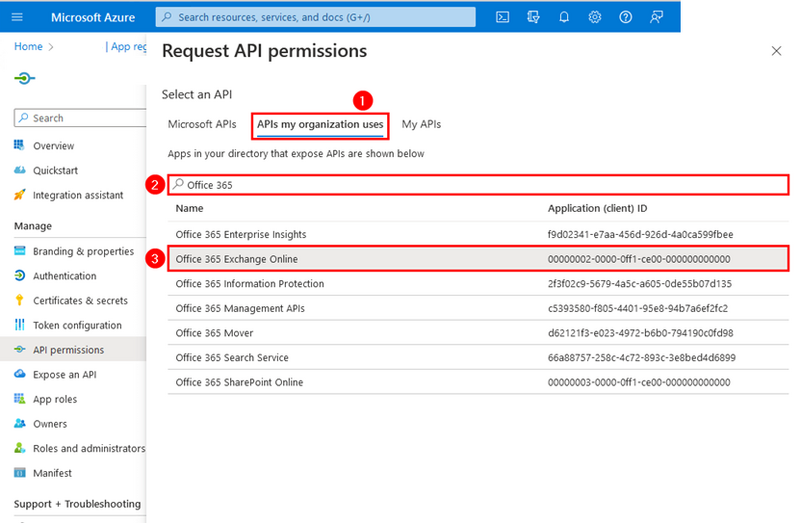Click the Name column header
The image size is (800, 523).
[189, 208]
